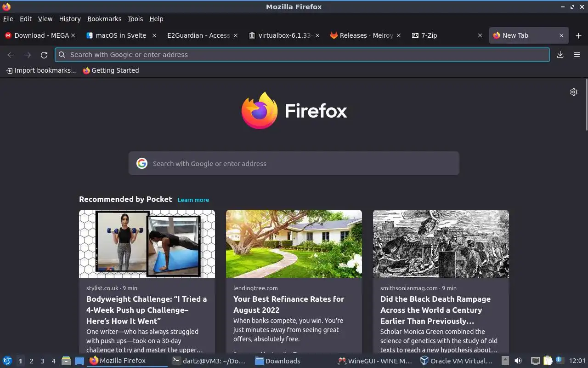Open the Bodyweight Challenge article thumbnail

(x=147, y=244)
